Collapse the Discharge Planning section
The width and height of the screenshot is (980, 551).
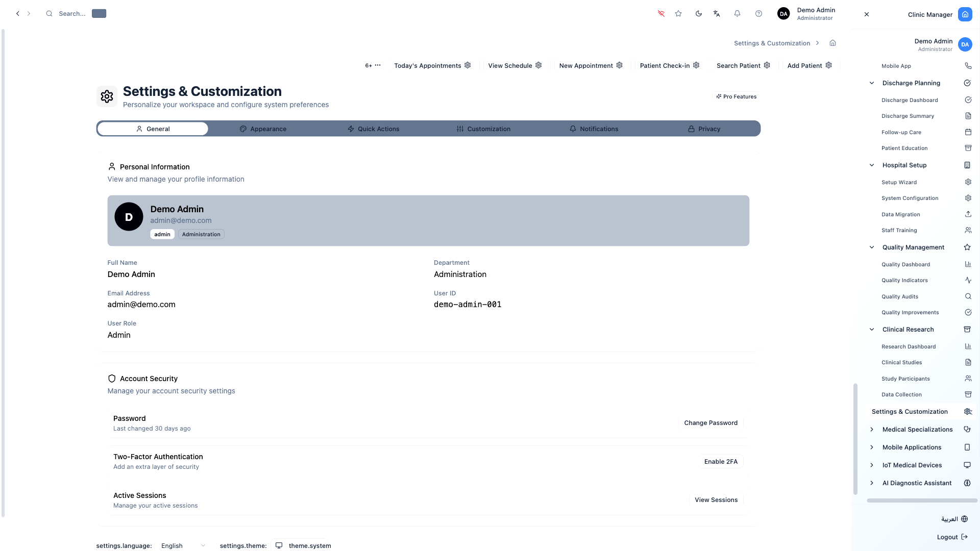pos(872,83)
